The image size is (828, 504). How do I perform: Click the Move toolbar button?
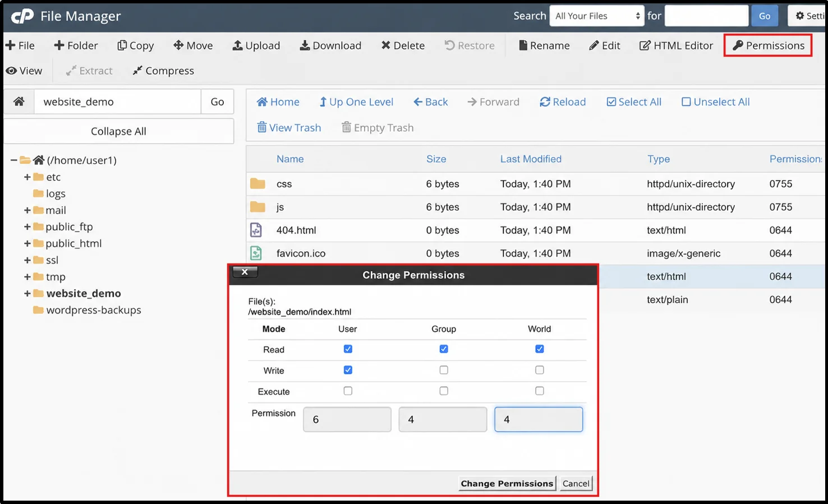(x=193, y=45)
